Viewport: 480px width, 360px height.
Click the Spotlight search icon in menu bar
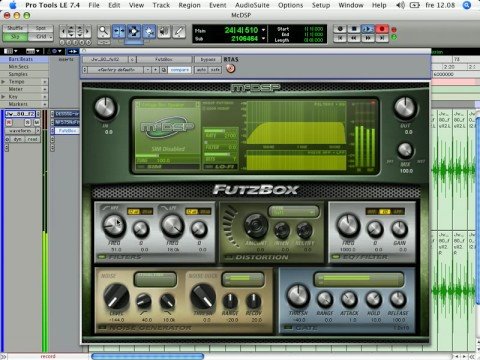(x=467, y=5)
